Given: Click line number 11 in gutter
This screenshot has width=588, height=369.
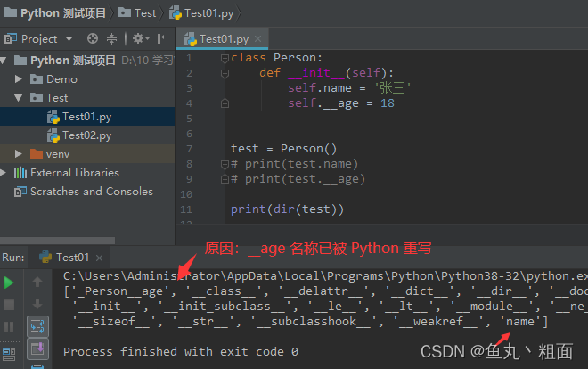Looking at the screenshot, I should (186, 209).
